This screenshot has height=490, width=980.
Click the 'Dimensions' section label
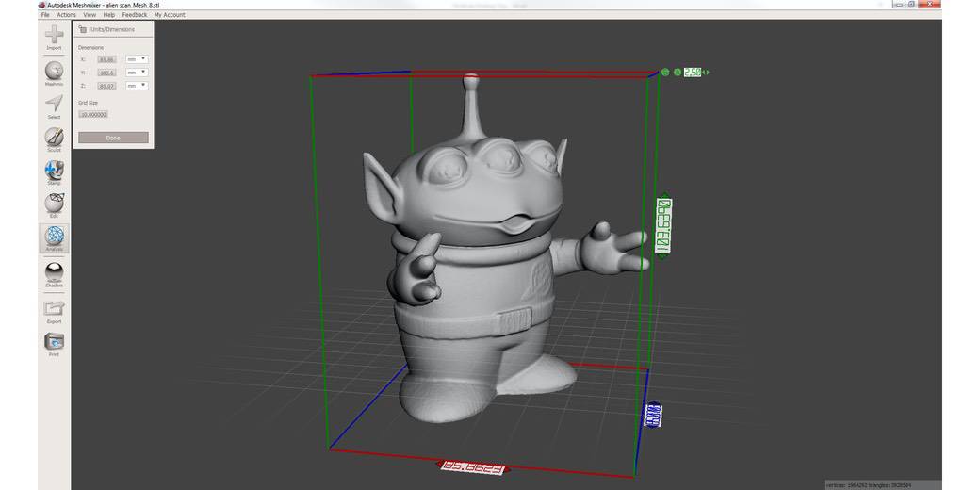90,47
